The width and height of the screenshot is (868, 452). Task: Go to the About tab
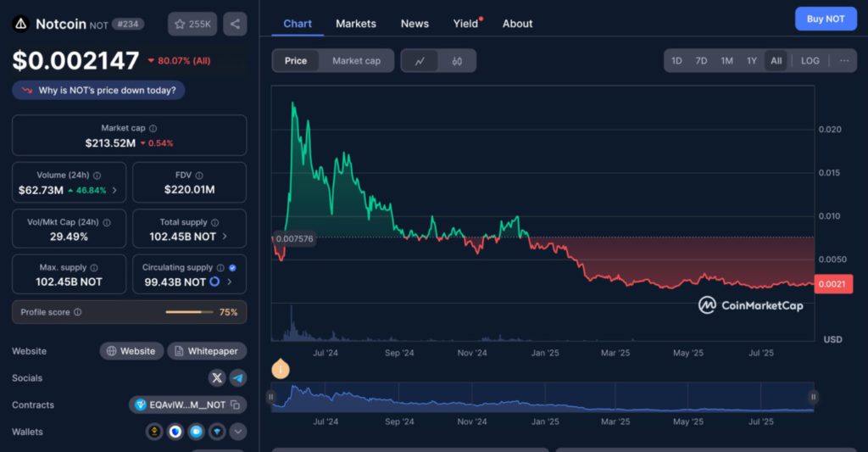click(517, 24)
